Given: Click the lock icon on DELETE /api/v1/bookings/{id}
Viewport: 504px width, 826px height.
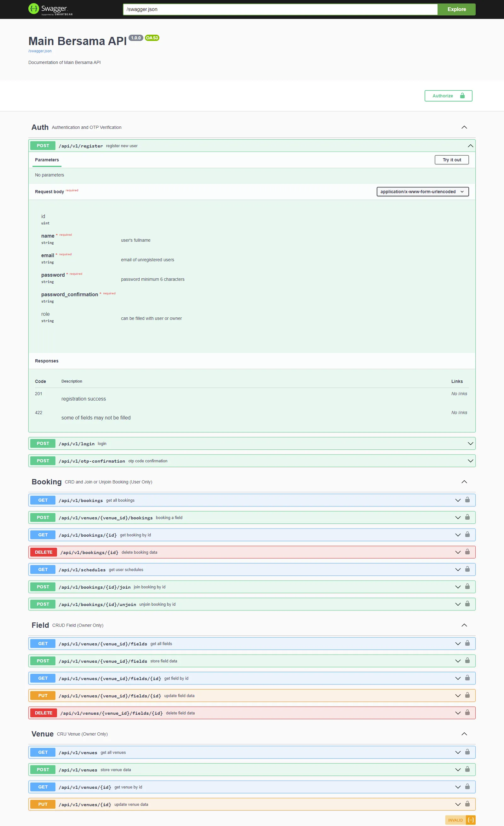Looking at the screenshot, I should pos(467,552).
